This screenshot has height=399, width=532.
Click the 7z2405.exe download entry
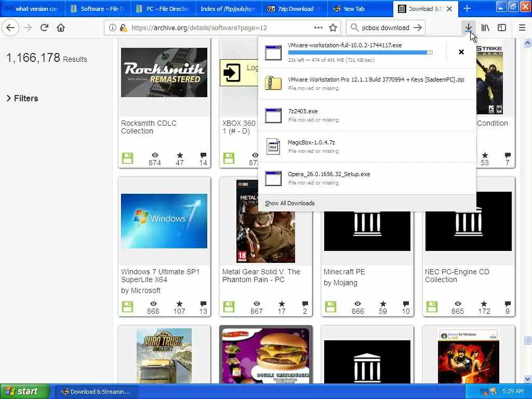(x=367, y=115)
